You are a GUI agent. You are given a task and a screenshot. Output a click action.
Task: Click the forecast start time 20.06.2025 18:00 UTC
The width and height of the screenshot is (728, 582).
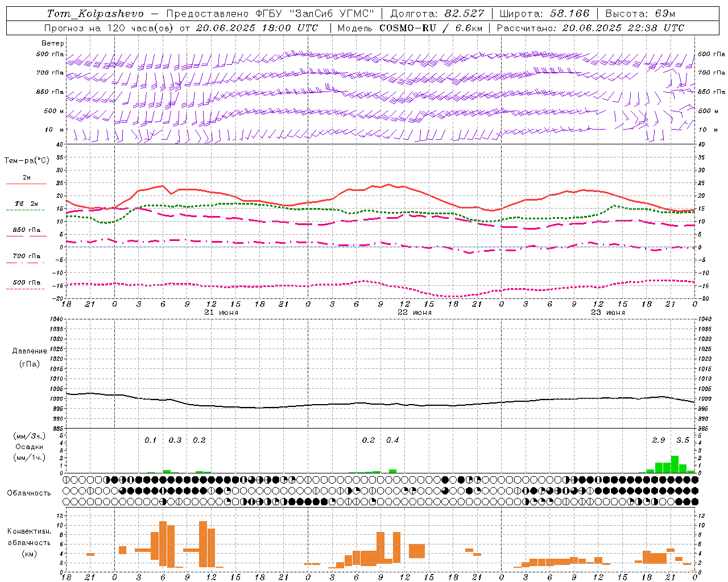[x=257, y=27]
